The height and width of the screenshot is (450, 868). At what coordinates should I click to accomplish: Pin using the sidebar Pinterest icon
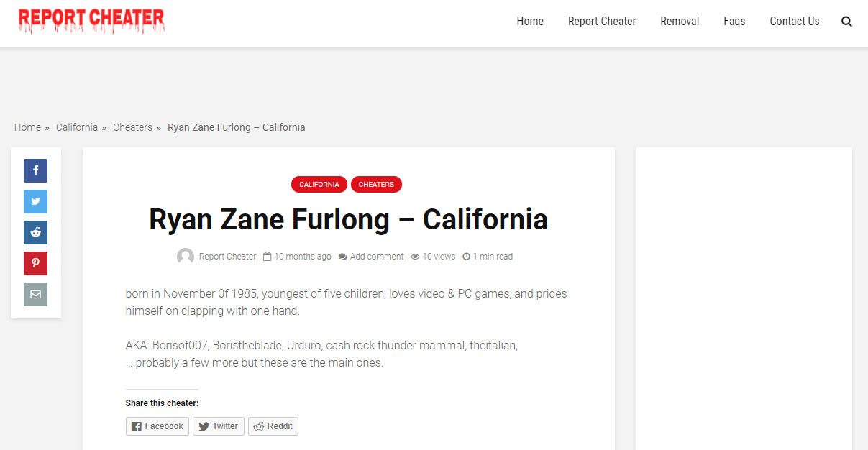(x=35, y=263)
